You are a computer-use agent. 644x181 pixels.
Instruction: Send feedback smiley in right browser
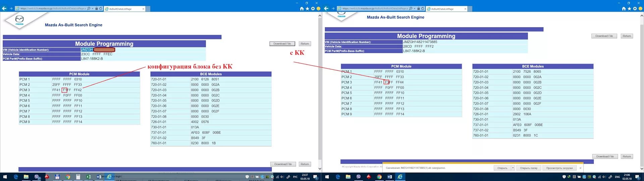click(640, 9)
